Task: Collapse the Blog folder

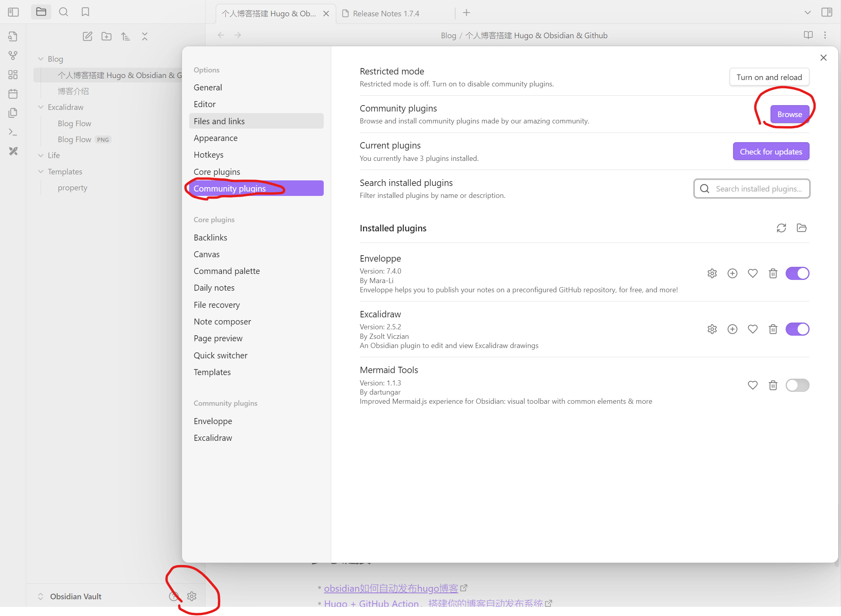Action: [41, 59]
